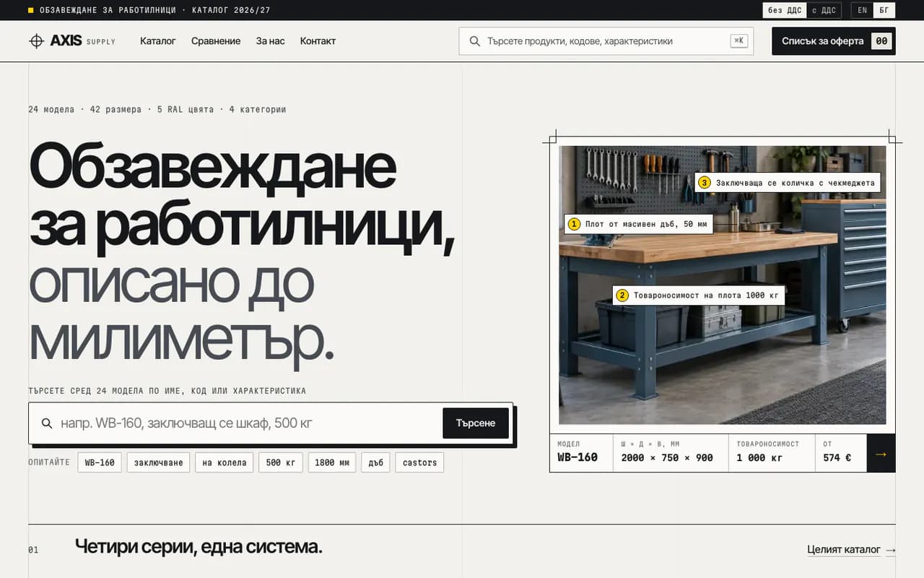Screen dimensions: 924x578
Task: Click the AXIS crosshair logo icon
Action: pos(36,41)
